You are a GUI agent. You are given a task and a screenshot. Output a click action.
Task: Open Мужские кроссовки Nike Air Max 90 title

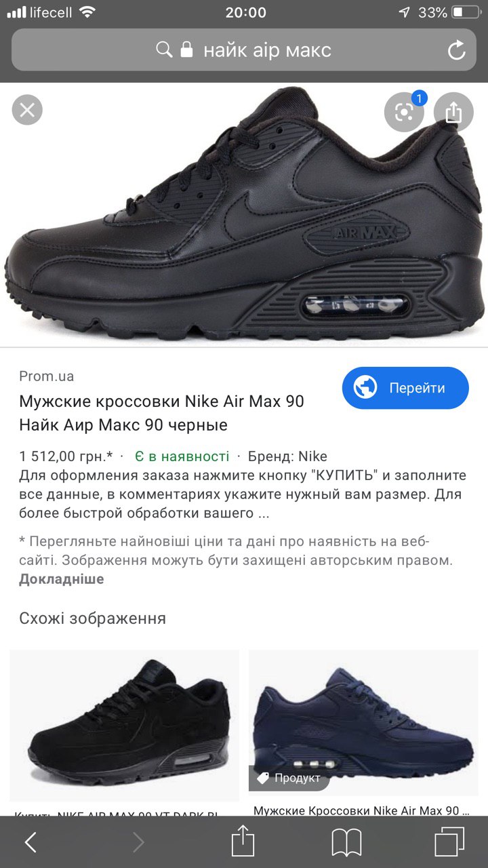tap(161, 413)
